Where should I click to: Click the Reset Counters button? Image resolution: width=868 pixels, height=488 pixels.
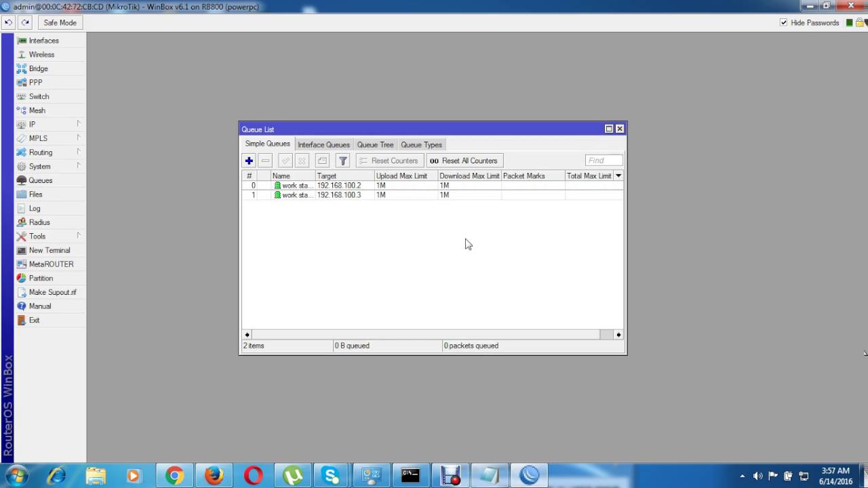coord(389,161)
